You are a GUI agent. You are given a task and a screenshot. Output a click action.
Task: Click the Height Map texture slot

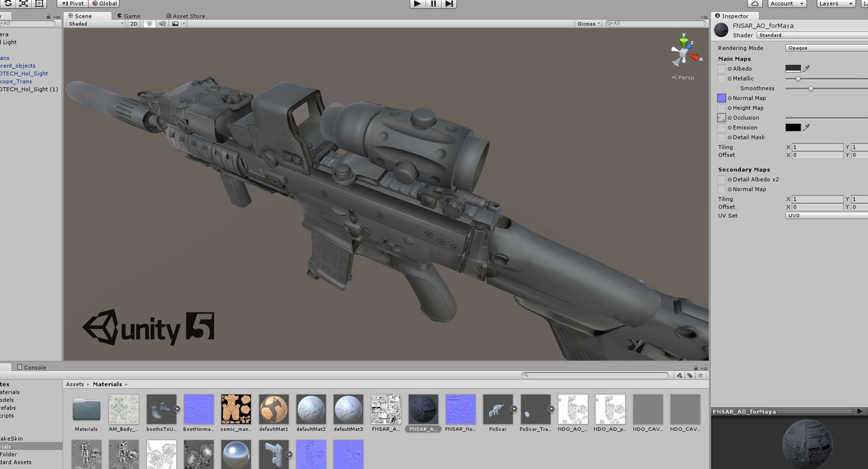(x=722, y=108)
